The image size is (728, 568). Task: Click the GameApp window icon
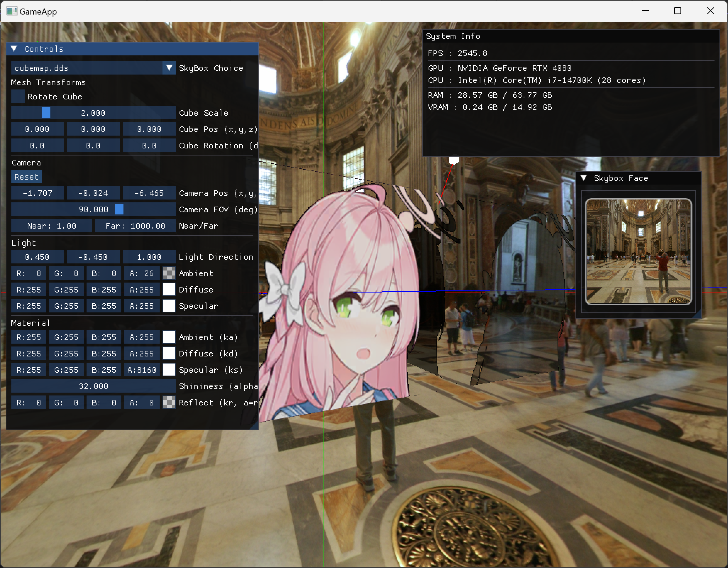click(11, 11)
